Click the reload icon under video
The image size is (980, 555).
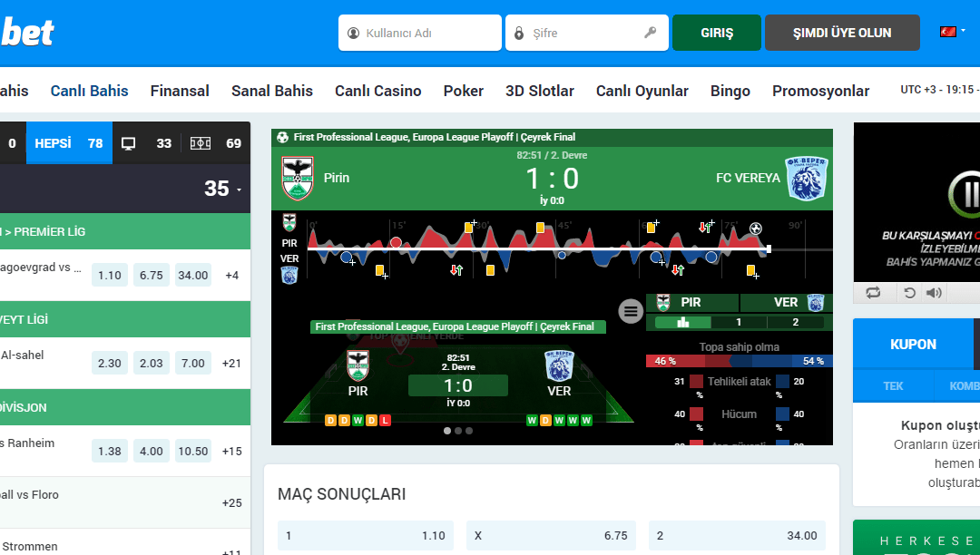click(x=910, y=293)
